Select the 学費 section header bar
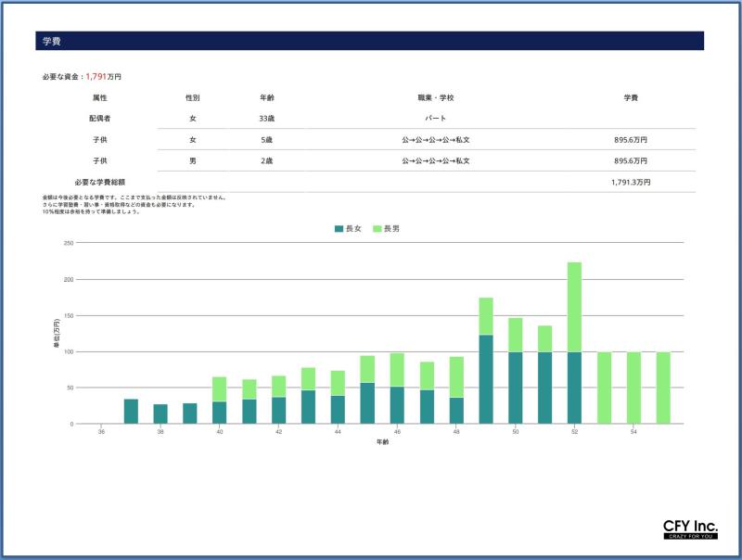742x560 pixels. click(369, 41)
